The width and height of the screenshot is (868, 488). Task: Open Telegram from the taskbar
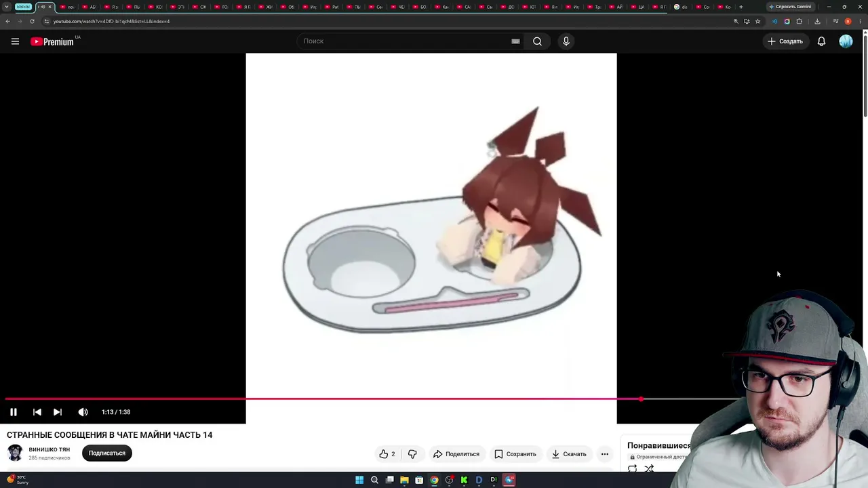click(x=509, y=480)
